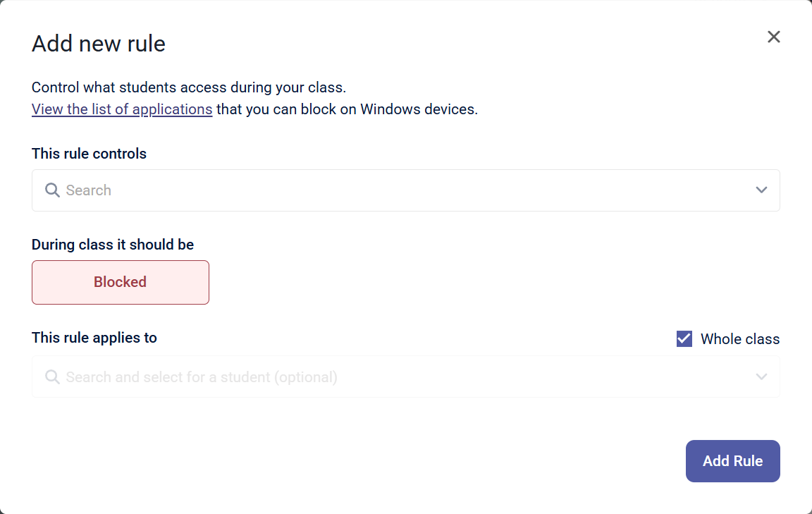Select the Blocked option button
The width and height of the screenshot is (812, 514).
(x=121, y=282)
